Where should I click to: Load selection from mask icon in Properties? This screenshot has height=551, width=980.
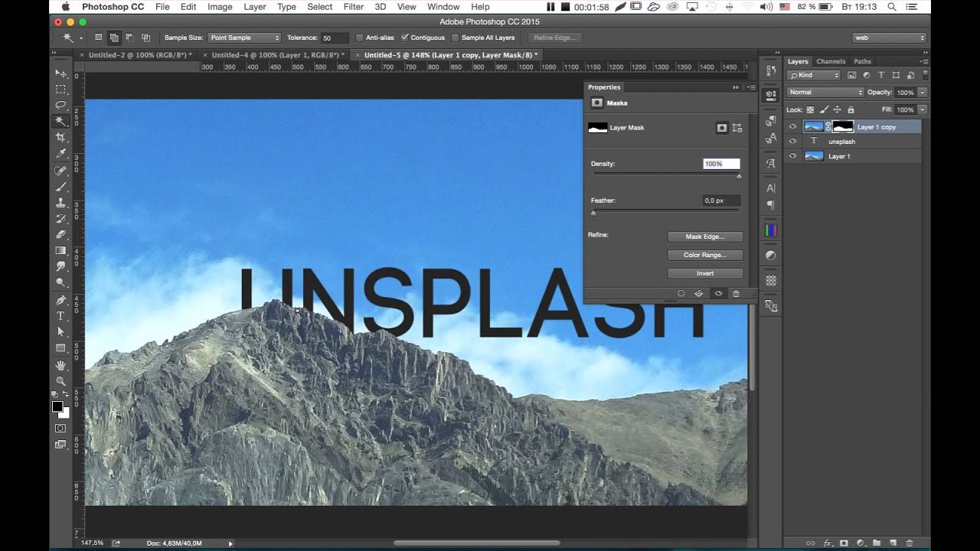(x=681, y=293)
